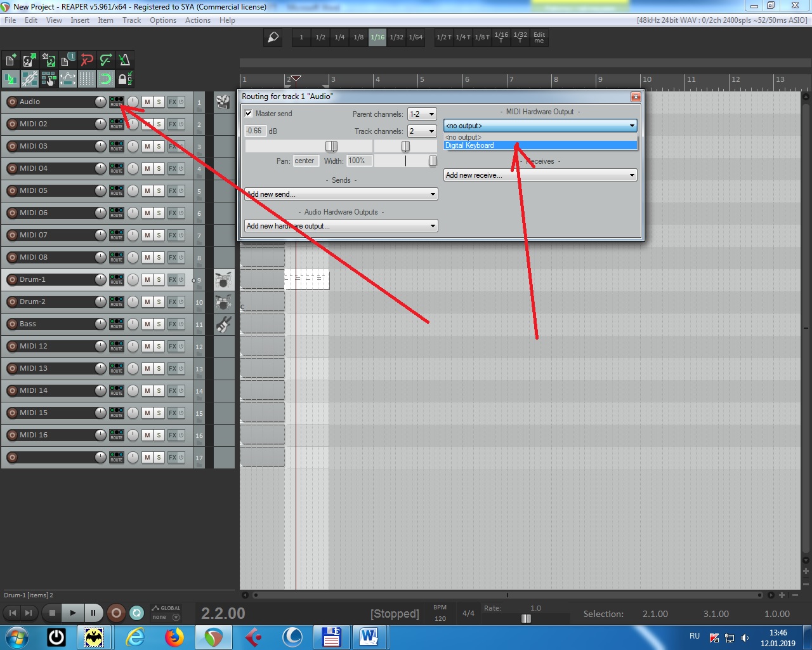812x650 pixels.
Task: Uncheck the Master send checkbox
Action: [249, 114]
